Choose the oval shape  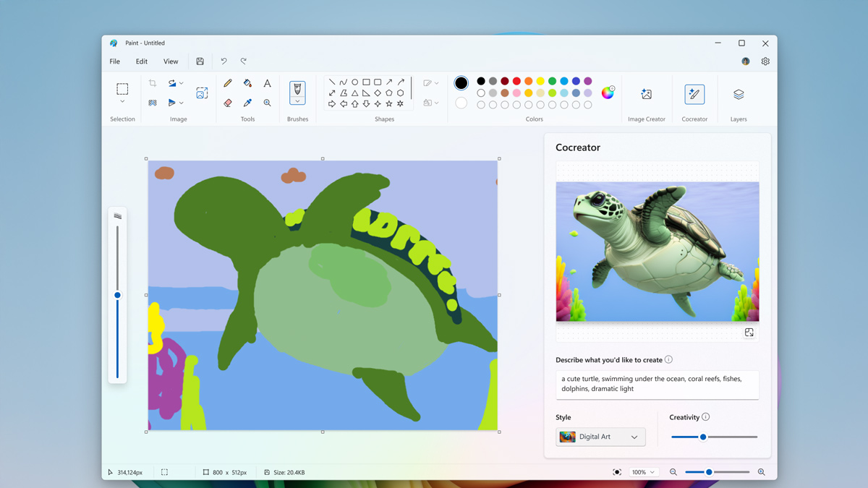[x=354, y=82]
